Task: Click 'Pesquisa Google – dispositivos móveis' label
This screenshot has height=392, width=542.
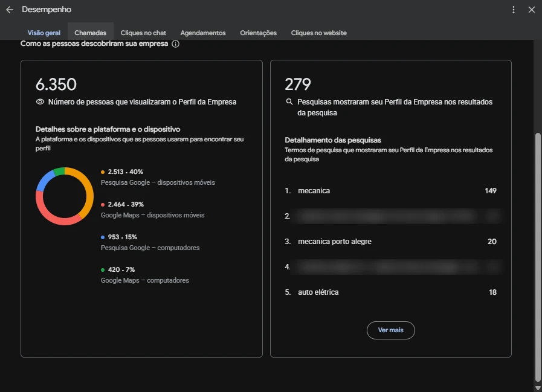Action: pyautogui.click(x=158, y=182)
